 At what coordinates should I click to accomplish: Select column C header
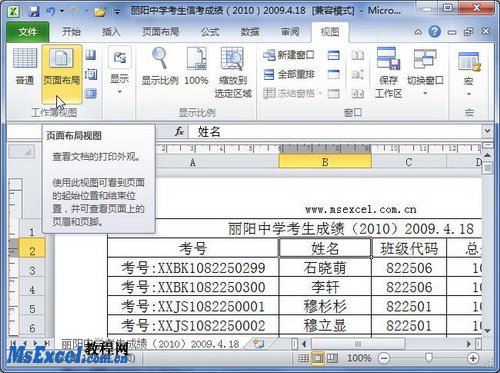click(409, 162)
